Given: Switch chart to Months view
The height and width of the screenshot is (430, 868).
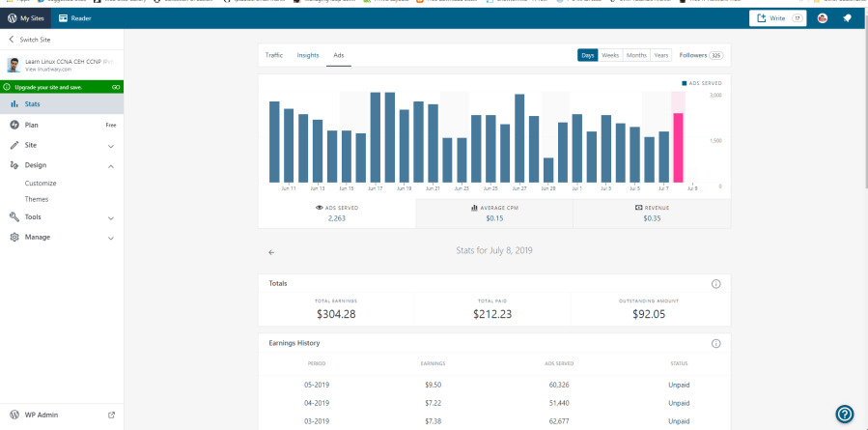Looking at the screenshot, I should pos(636,55).
